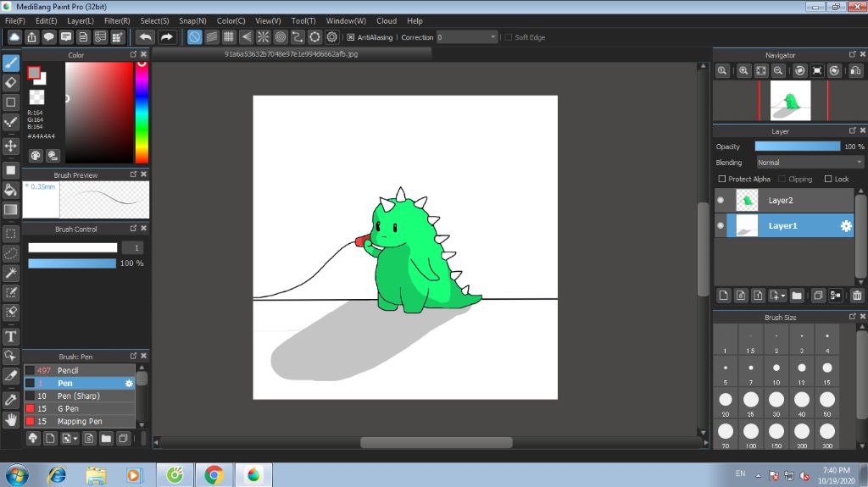Image resolution: width=868 pixels, height=487 pixels.
Task: Delete layer using the trash icon
Action: click(x=857, y=296)
